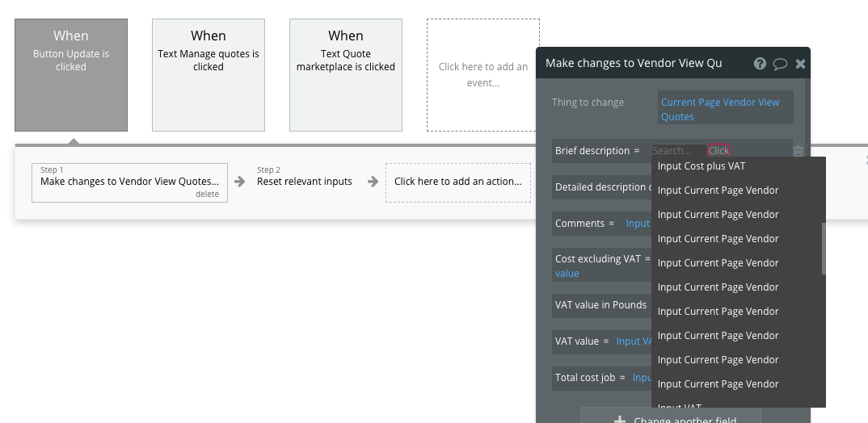Click the delete link in Step 1
The height and width of the screenshot is (423, 868).
click(x=207, y=195)
